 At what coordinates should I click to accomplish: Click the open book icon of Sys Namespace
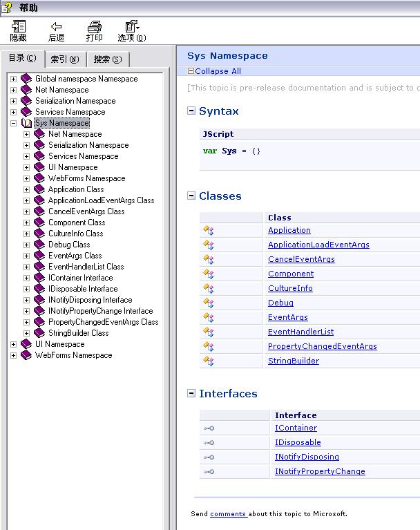26,123
